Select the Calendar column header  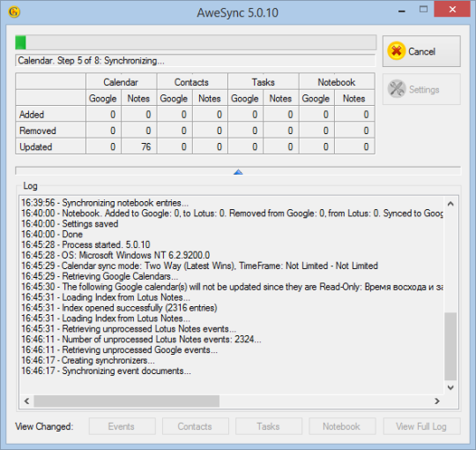coord(121,81)
